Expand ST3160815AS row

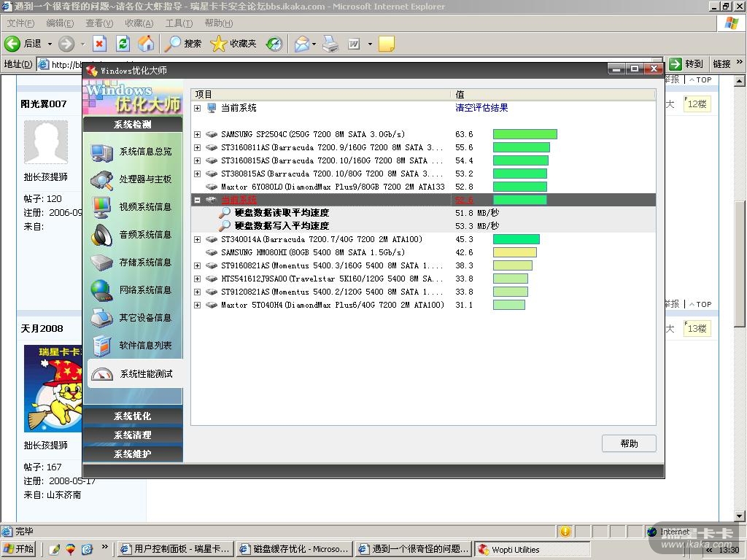(197, 160)
